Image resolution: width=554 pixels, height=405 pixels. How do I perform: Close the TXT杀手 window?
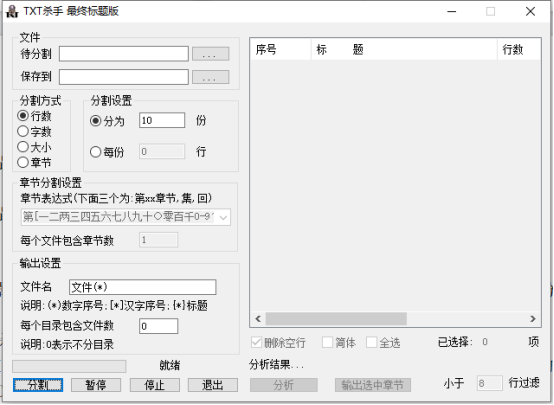(530, 11)
